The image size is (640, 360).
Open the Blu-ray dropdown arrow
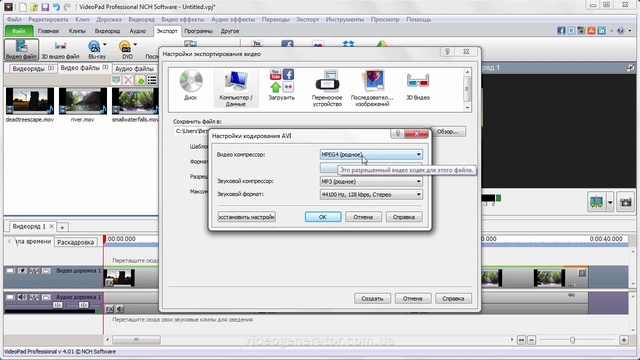pyautogui.click(x=105, y=44)
